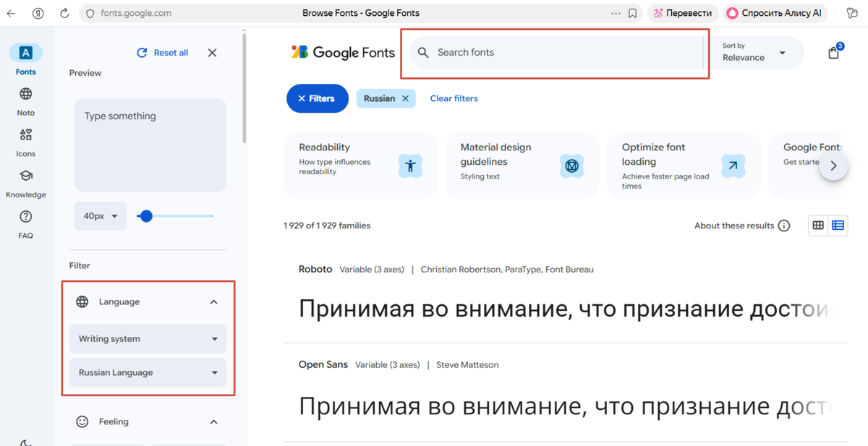Click the Optimize font loading arrow icon
Viewport: 868px width, 446px height.
[733, 166]
